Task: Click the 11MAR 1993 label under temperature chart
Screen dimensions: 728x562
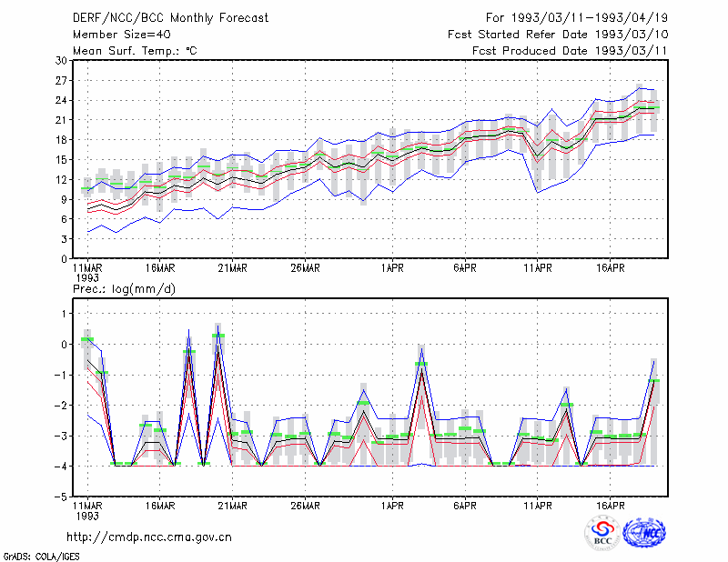Action: (x=87, y=273)
